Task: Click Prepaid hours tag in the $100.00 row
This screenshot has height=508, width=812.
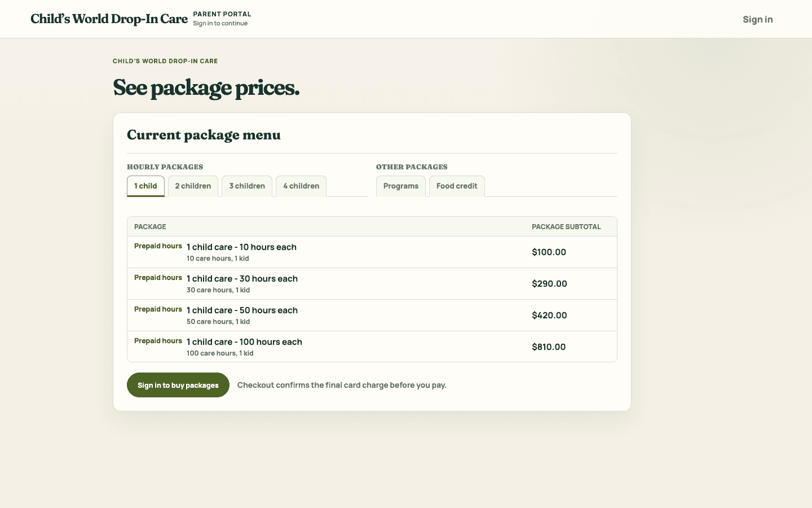Action: click(x=158, y=246)
